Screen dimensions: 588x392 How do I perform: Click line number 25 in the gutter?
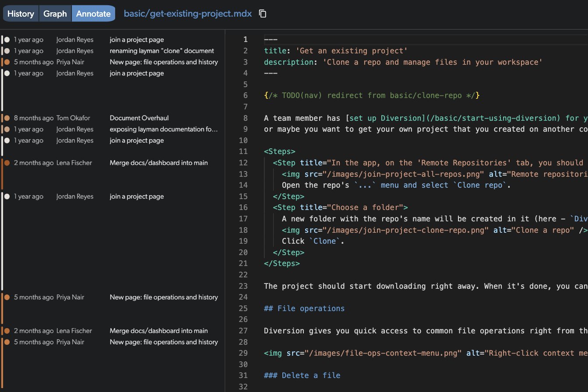click(x=243, y=308)
